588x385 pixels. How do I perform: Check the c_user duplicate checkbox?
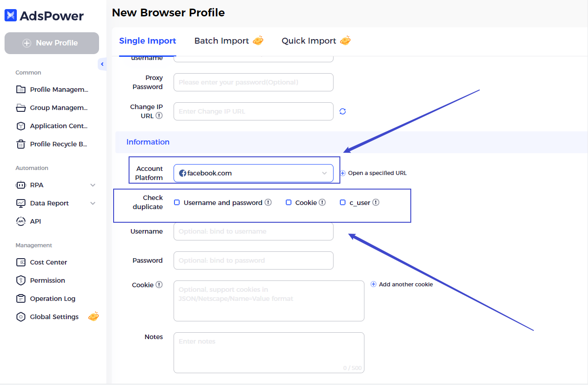click(343, 203)
